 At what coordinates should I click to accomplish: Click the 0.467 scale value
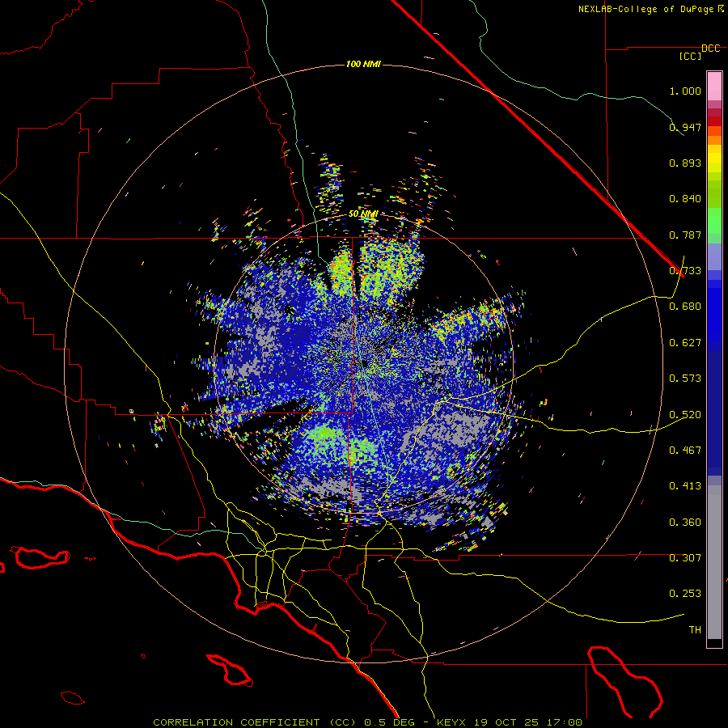pos(685,451)
